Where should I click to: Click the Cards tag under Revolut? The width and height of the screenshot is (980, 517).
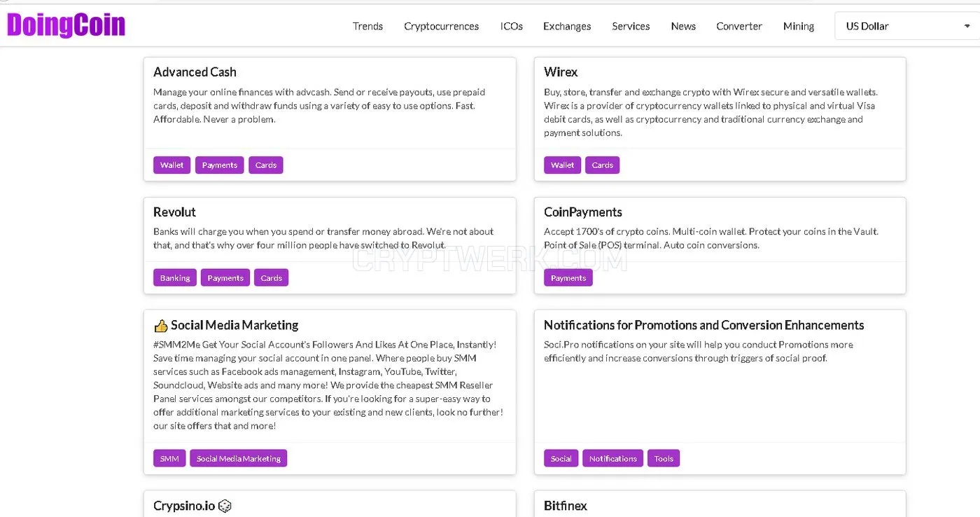click(x=272, y=278)
